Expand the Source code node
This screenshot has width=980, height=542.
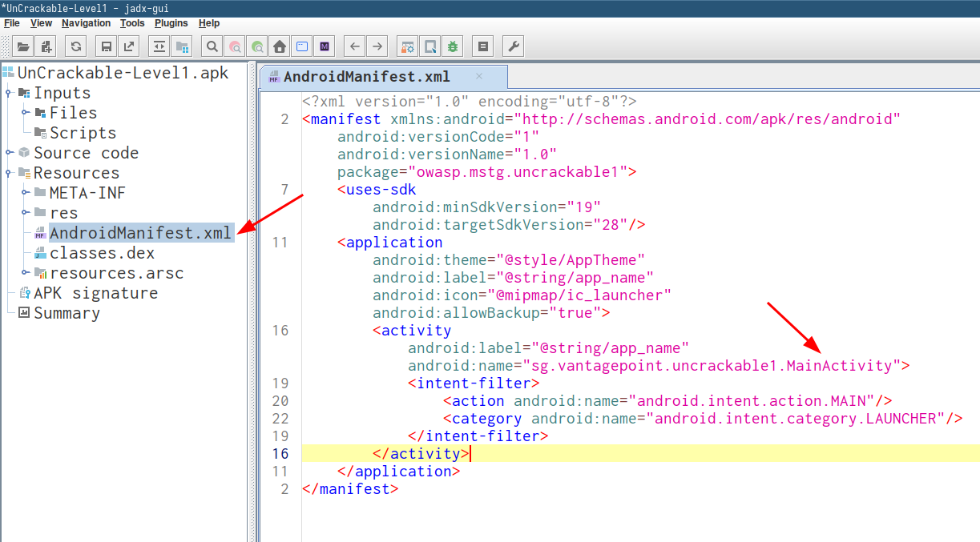tap(9, 153)
